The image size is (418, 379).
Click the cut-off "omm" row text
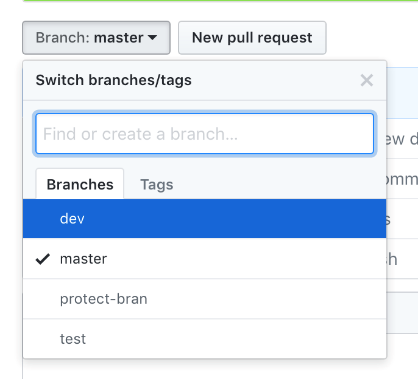(x=402, y=179)
